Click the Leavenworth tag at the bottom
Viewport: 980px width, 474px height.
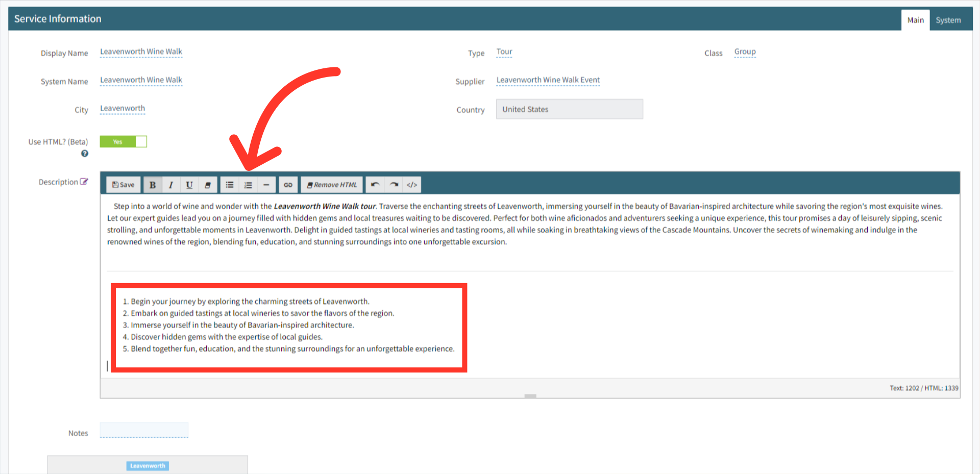[148, 466]
